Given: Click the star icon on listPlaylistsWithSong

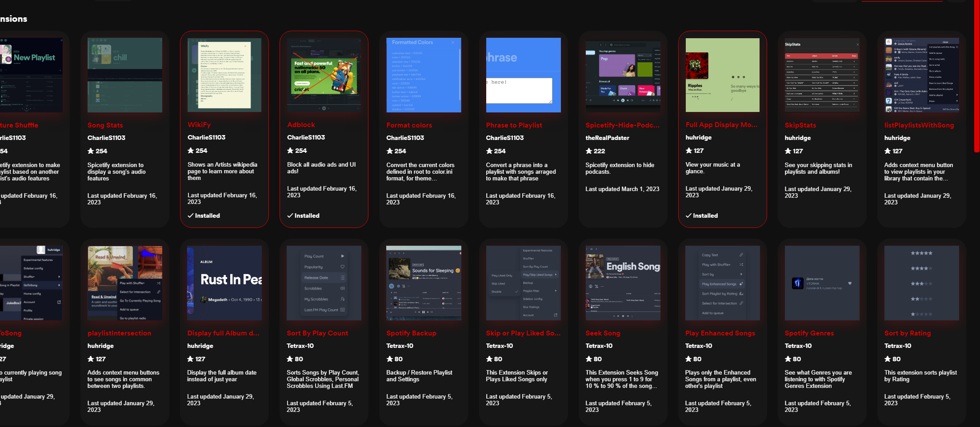Looking at the screenshot, I should (888, 151).
